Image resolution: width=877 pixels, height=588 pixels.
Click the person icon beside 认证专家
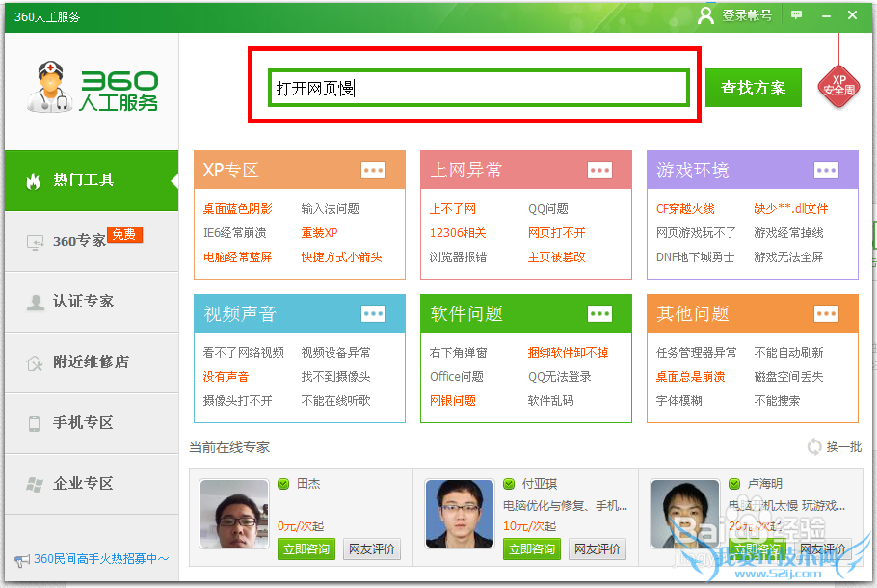click(36, 302)
